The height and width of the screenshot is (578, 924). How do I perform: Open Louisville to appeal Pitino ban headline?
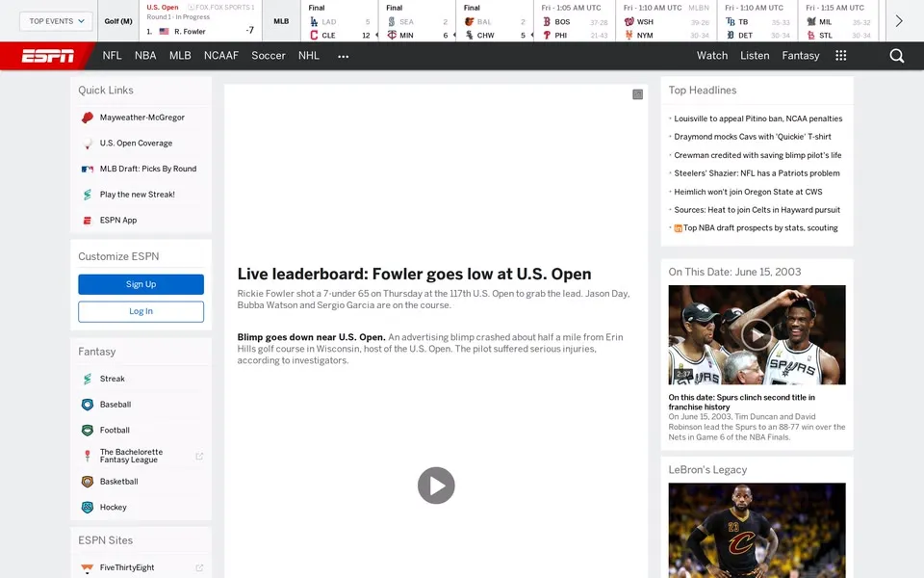[x=757, y=118]
